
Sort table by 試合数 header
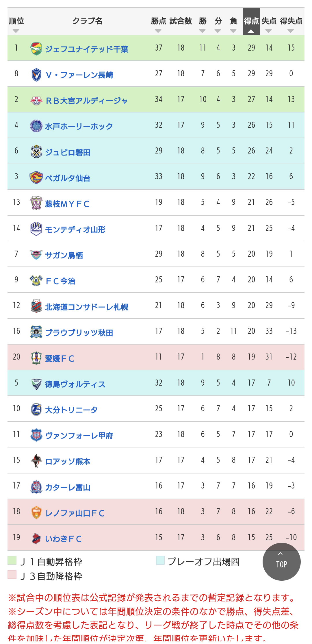(181, 21)
